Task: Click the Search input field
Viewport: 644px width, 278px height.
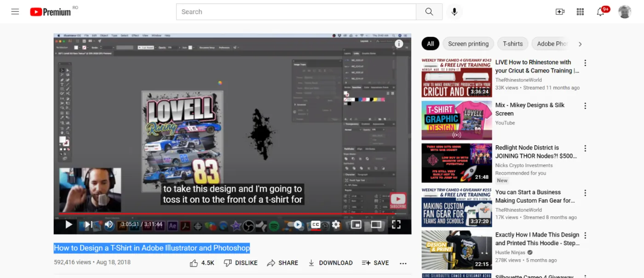Action: [x=296, y=12]
